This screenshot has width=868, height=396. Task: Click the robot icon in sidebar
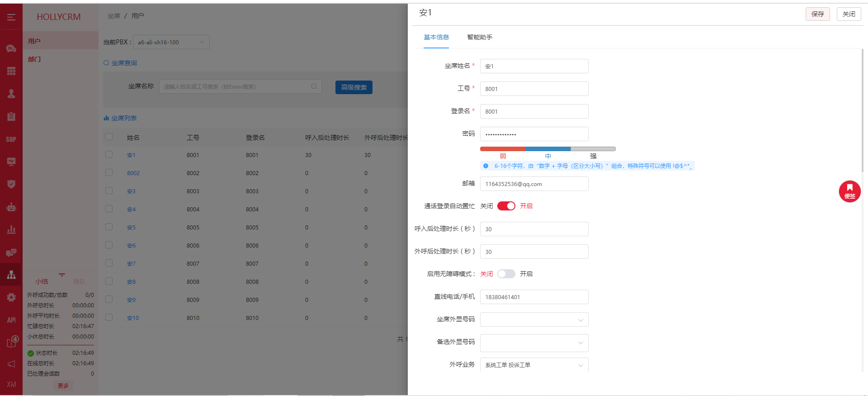[11, 207]
